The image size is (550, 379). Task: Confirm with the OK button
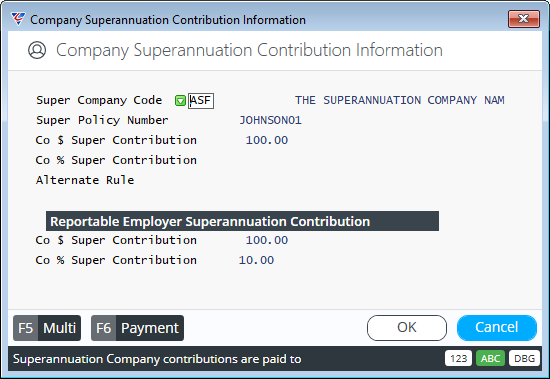pyautogui.click(x=407, y=328)
